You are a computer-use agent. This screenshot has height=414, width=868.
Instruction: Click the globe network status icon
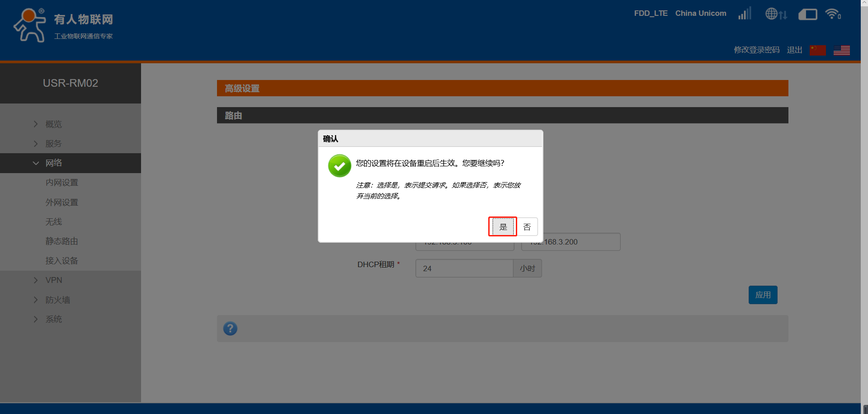click(776, 14)
